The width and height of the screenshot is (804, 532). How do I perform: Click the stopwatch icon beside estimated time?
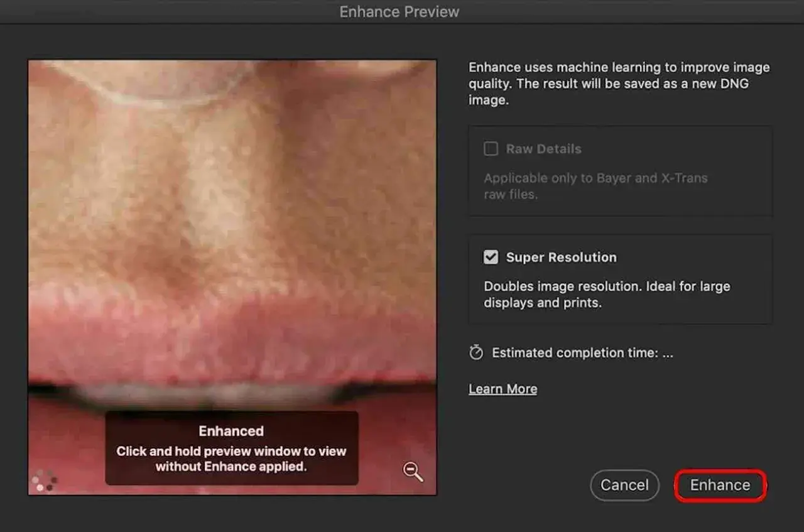coord(476,353)
